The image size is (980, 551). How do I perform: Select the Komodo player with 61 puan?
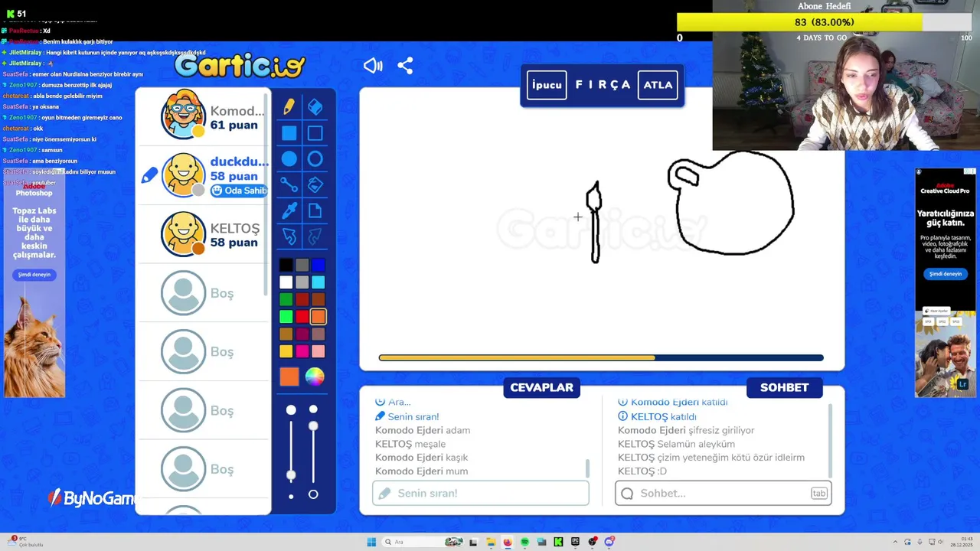coord(203,116)
